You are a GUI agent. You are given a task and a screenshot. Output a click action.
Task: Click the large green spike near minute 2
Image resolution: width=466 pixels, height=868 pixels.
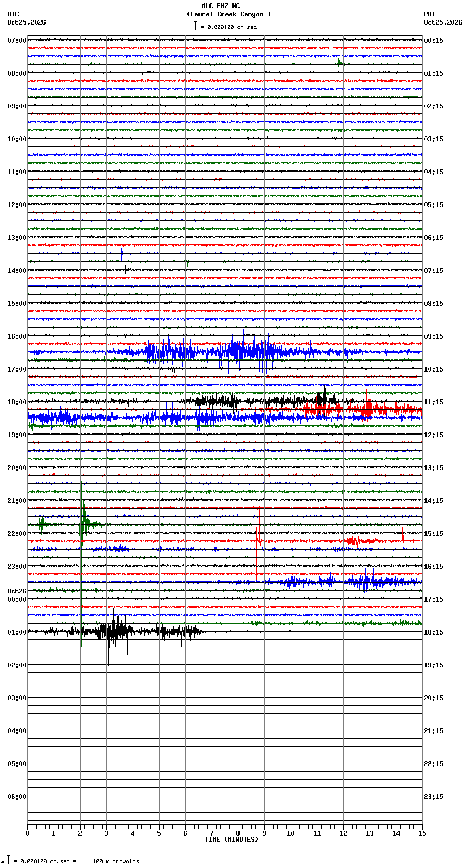81,564
